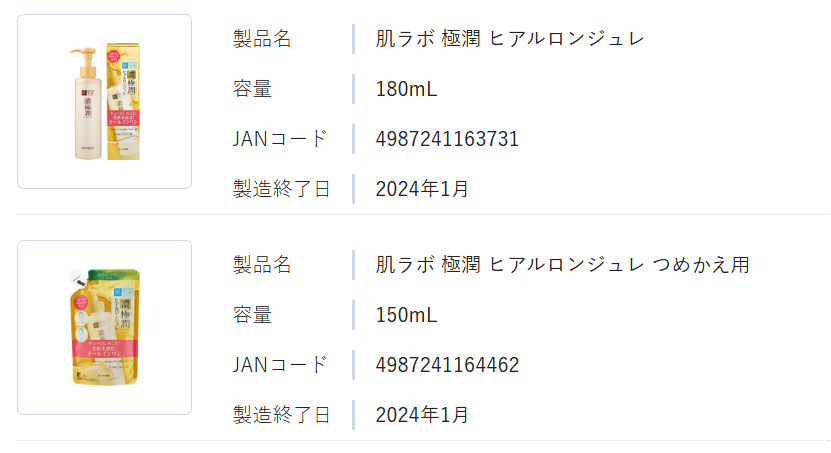Click the first 容量 label
This screenshot has width=831, height=453.
pos(252,89)
